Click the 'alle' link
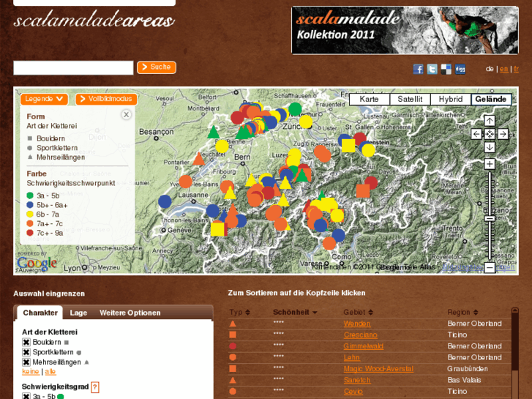Image resolution: width=532 pixels, height=399 pixels. pos(50,372)
